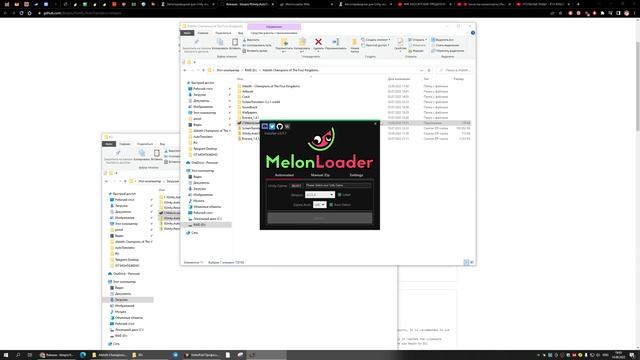640x360 pixels.
Task: Sort by Размер column header
Action: click(459, 79)
